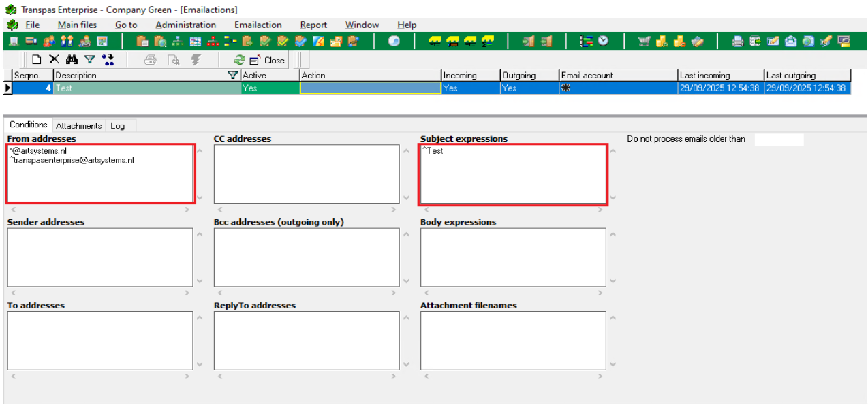
Task: Create a new record with blank page icon
Action: [x=37, y=60]
